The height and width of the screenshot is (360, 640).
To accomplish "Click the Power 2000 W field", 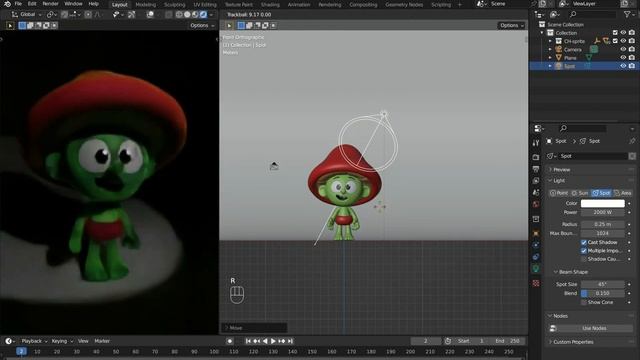I will click(602, 212).
